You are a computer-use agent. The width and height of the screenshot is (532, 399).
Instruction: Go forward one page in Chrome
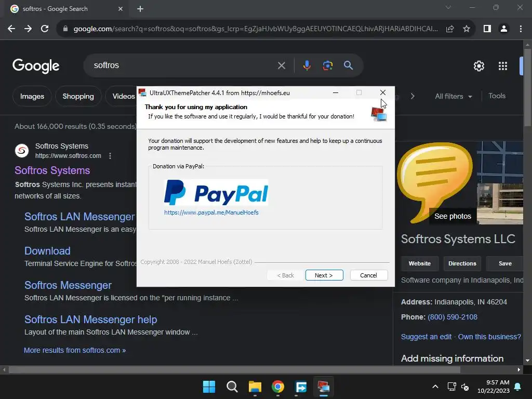[x=28, y=29]
